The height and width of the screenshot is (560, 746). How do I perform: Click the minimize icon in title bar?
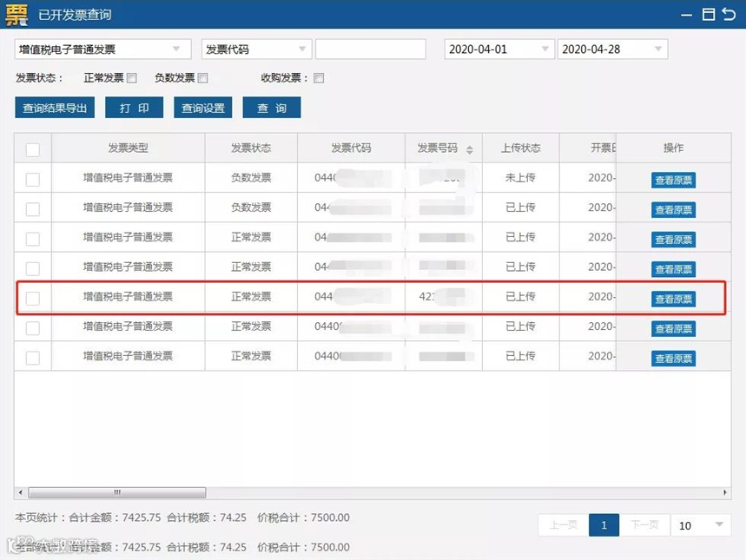point(686,16)
